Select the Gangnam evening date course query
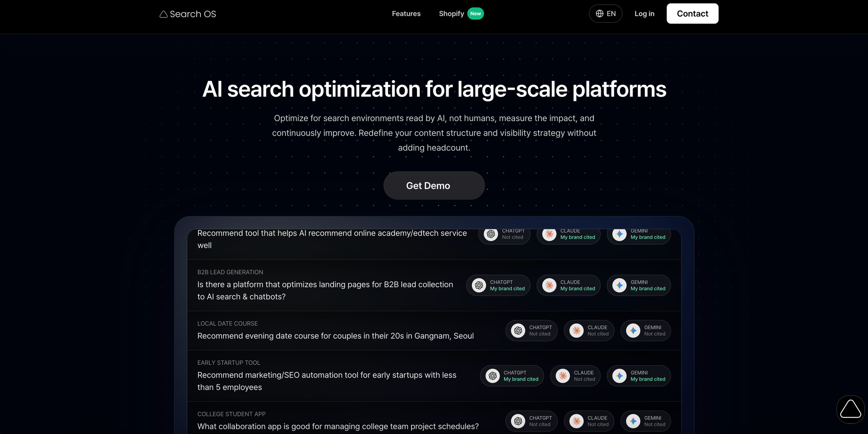Viewport: 868px width, 434px height. coord(335,336)
